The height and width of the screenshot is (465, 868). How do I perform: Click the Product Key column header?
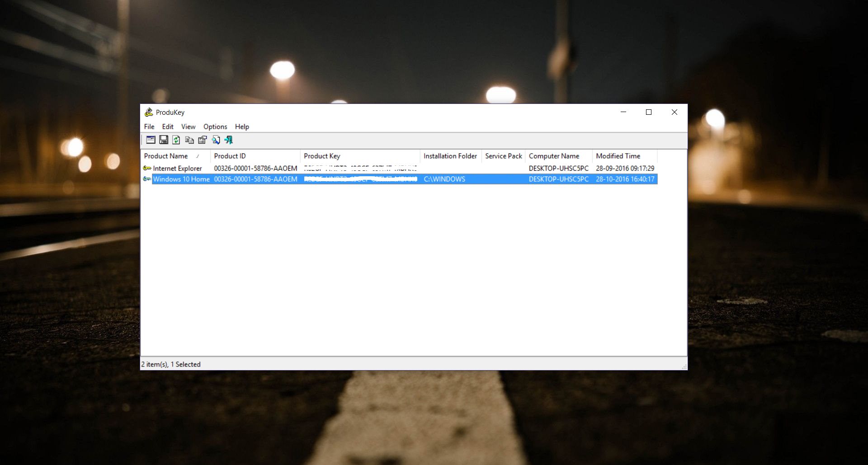coord(322,156)
